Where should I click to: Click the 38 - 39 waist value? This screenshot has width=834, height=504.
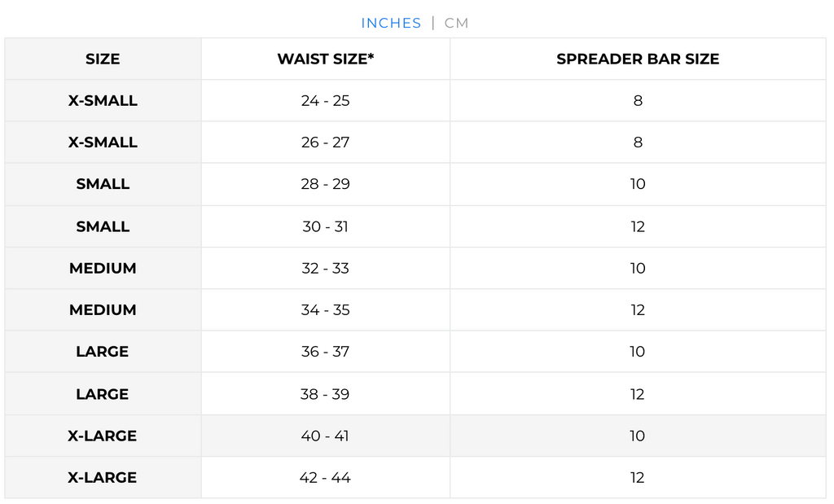point(325,394)
